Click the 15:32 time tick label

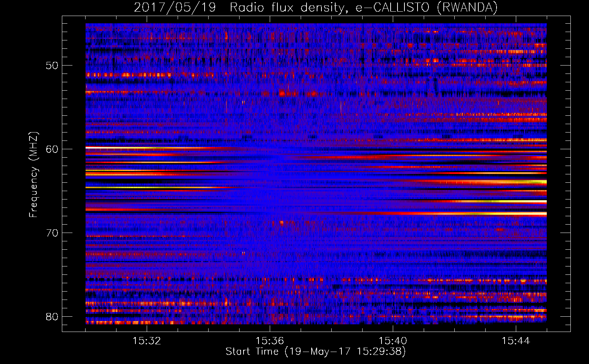(x=147, y=341)
